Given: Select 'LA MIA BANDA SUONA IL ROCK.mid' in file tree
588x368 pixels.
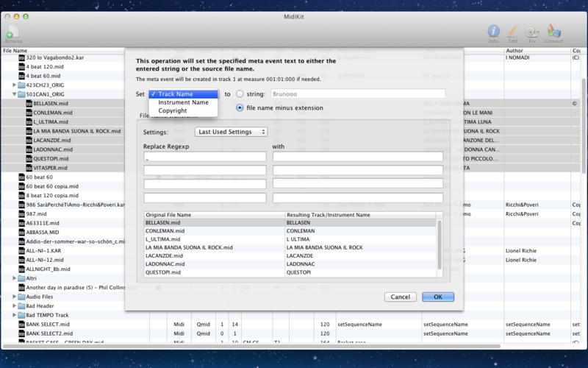Looking at the screenshot, I should (x=77, y=131).
